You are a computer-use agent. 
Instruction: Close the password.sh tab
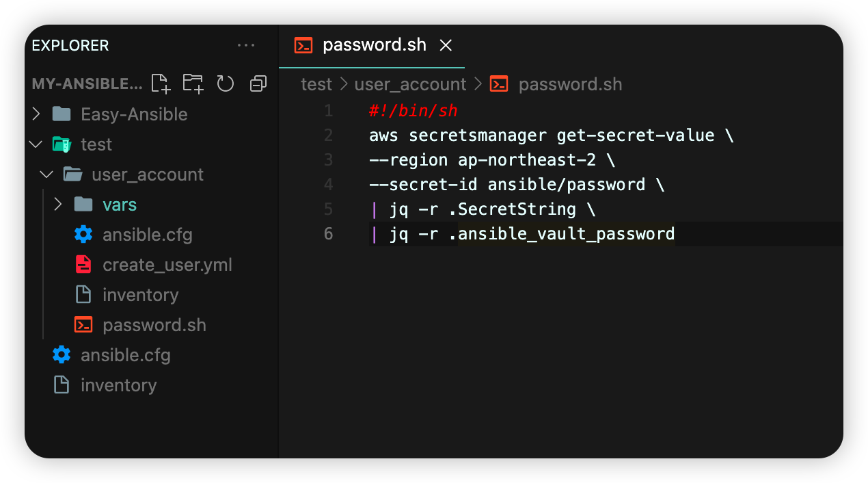click(x=446, y=45)
